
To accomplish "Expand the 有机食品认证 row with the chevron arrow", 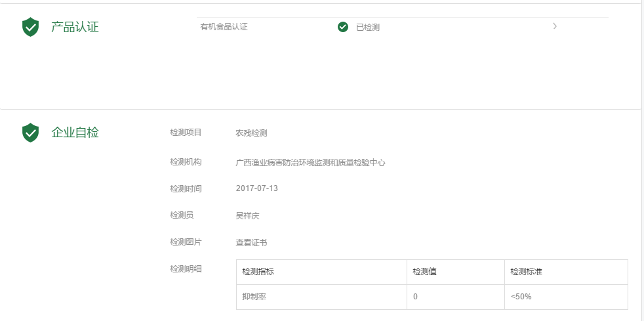I will [x=555, y=26].
